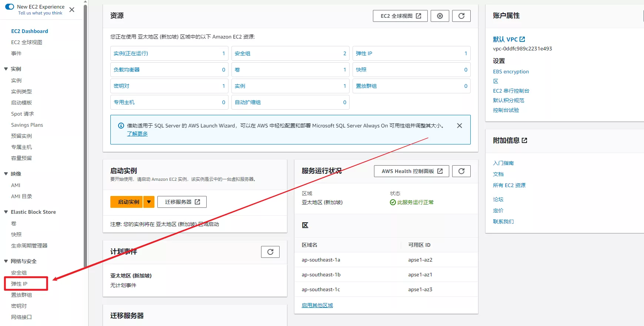
Task: Open 预留实例 in sidebar
Action: (x=21, y=136)
